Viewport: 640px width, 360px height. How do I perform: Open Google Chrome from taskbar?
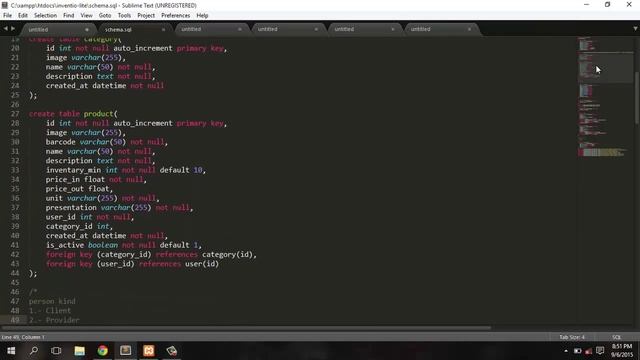(102, 351)
